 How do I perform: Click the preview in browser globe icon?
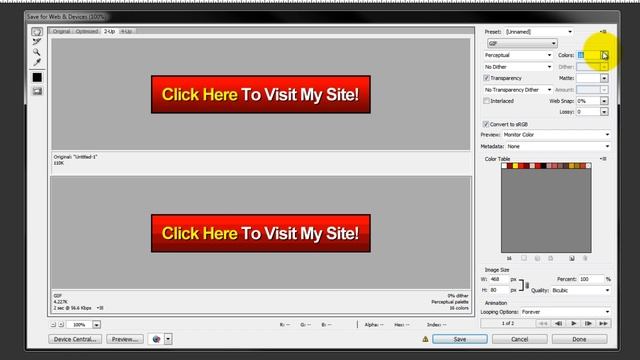156,339
